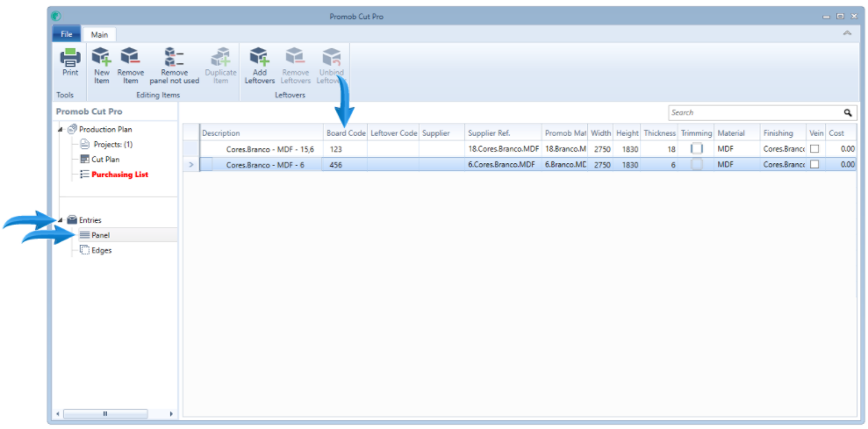868x429 pixels.
Task: Sort by the Supplier column header
Action: point(441,133)
